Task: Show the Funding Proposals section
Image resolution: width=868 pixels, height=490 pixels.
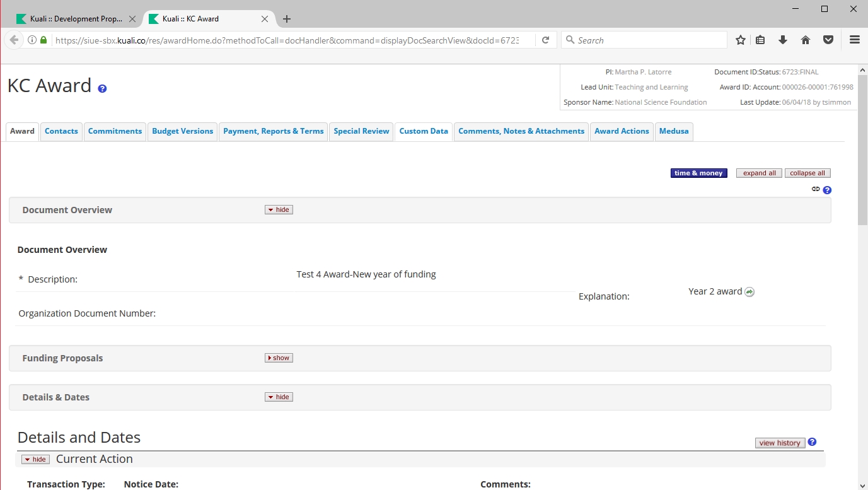Action: 279,358
